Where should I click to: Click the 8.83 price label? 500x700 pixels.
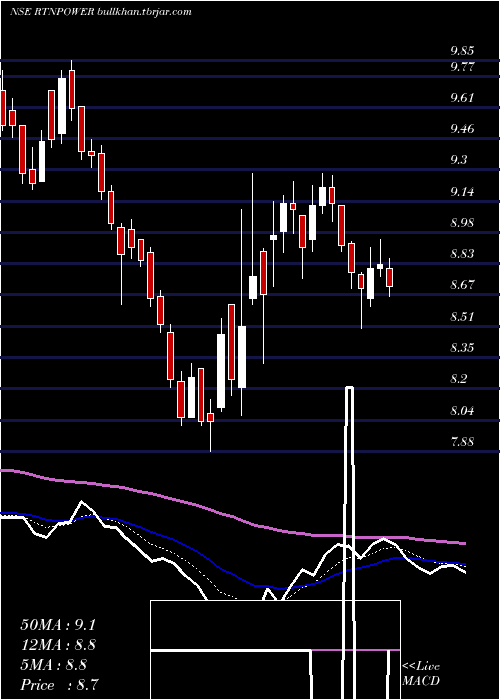click(x=462, y=254)
